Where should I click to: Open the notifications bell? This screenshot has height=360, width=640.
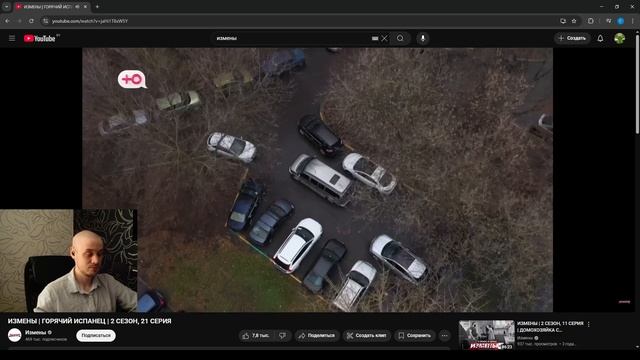click(x=600, y=38)
